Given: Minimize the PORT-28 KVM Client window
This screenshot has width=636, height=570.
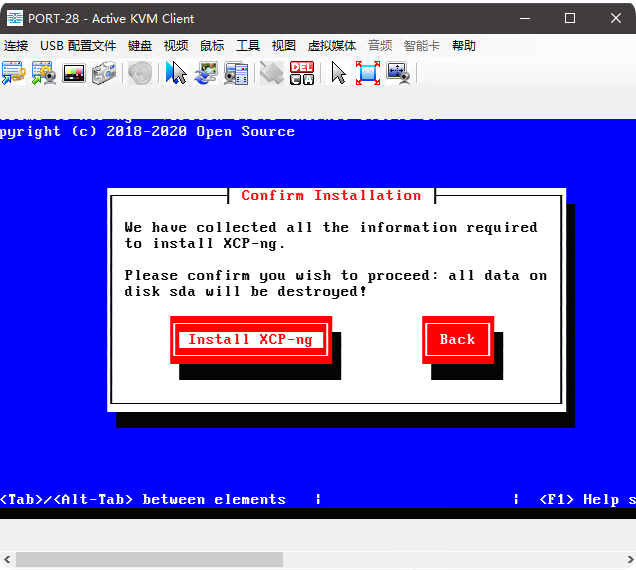Looking at the screenshot, I should (525, 18).
